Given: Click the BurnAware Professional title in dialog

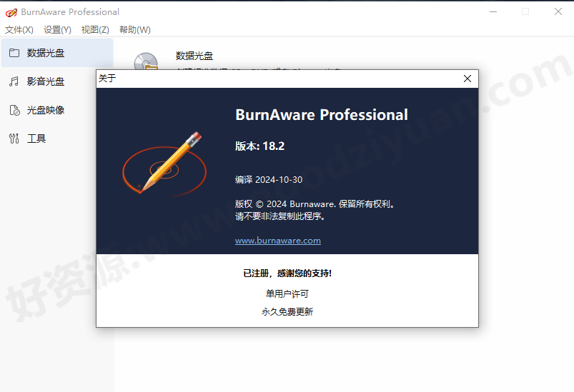Looking at the screenshot, I should tap(322, 115).
